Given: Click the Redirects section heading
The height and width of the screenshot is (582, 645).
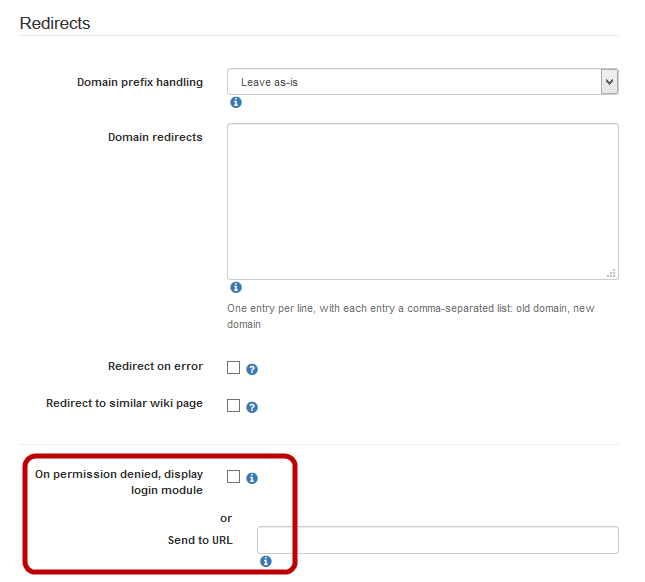Looking at the screenshot, I should (x=55, y=23).
